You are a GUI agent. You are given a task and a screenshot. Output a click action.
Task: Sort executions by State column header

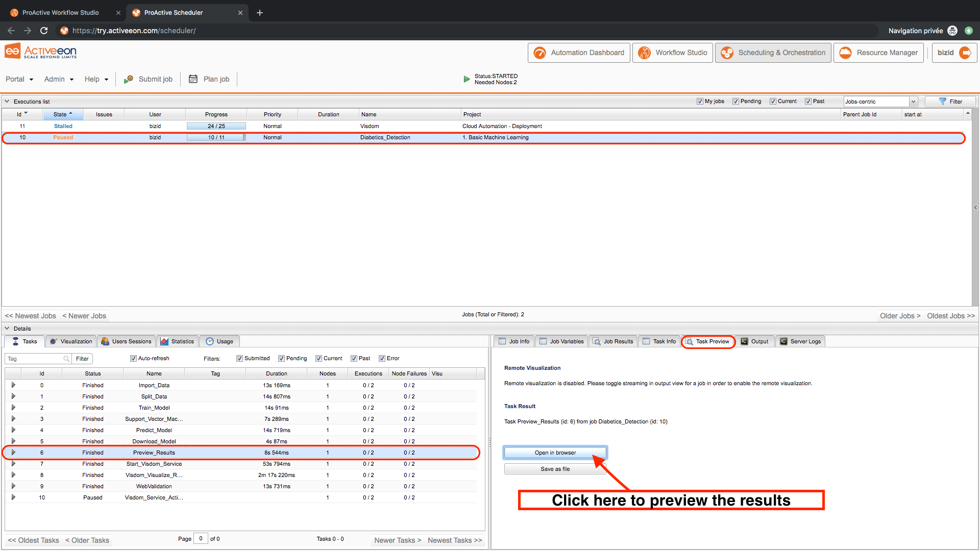coord(63,114)
